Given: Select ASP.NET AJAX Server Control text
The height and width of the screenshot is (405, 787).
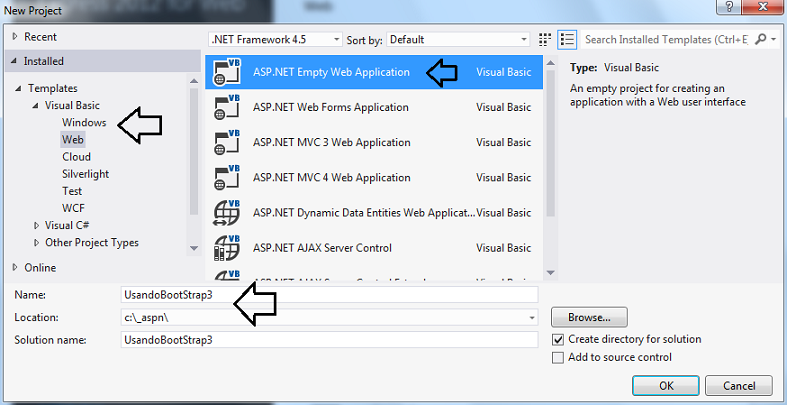Looking at the screenshot, I should point(322,248).
